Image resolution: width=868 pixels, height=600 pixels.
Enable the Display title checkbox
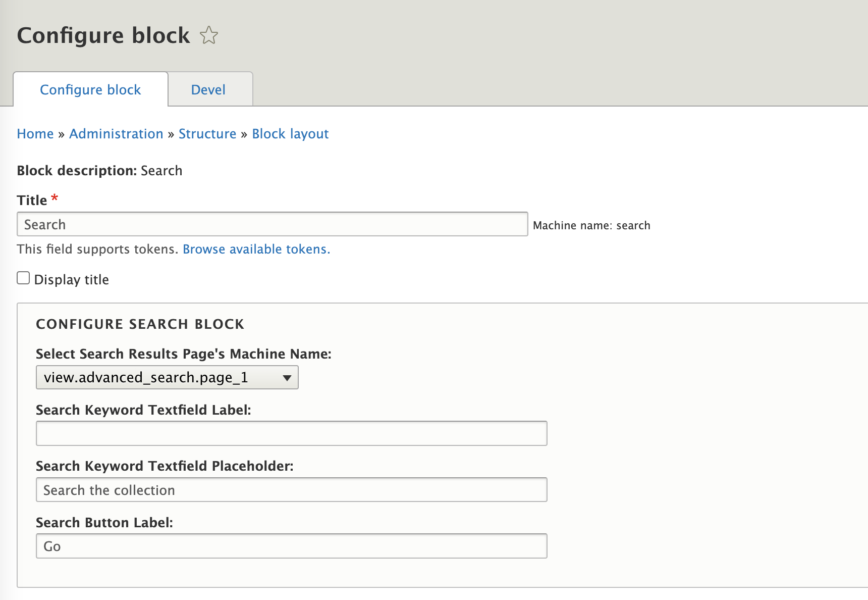click(23, 278)
